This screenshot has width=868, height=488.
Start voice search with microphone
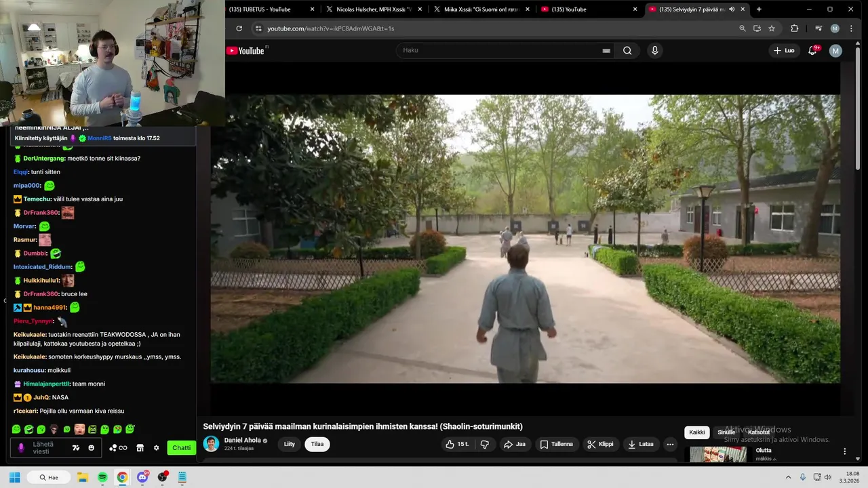coord(654,51)
